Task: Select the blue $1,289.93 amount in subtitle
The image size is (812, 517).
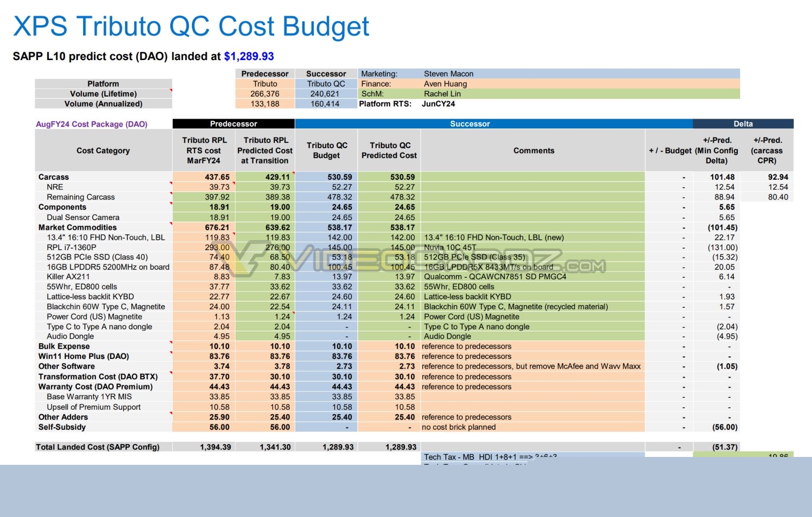Action: [x=249, y=56]
